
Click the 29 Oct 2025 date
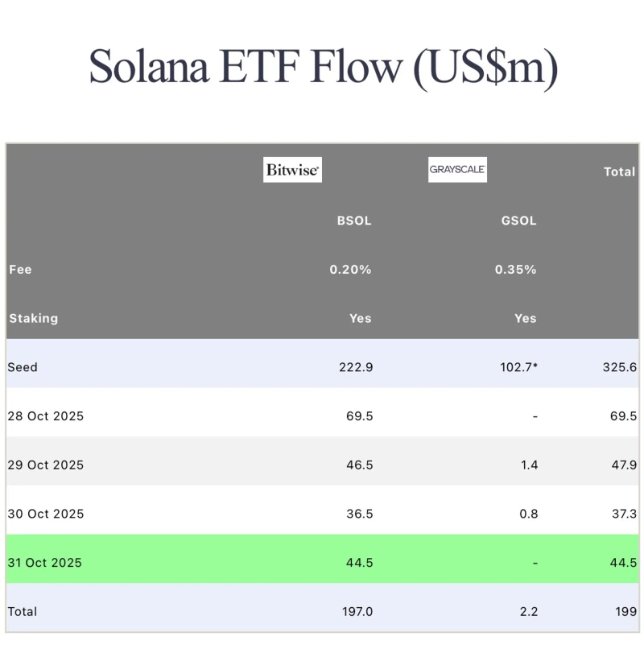45,465
